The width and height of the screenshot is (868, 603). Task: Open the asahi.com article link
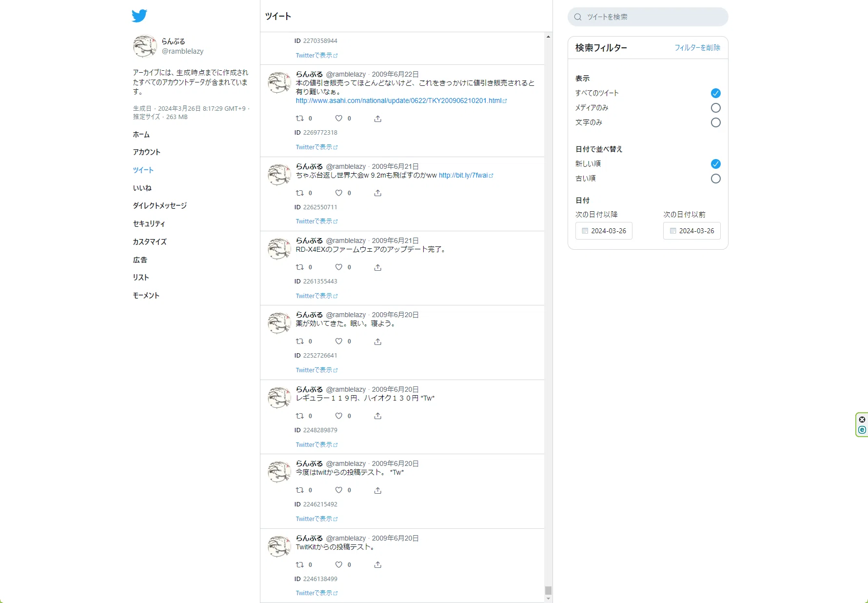401,100
